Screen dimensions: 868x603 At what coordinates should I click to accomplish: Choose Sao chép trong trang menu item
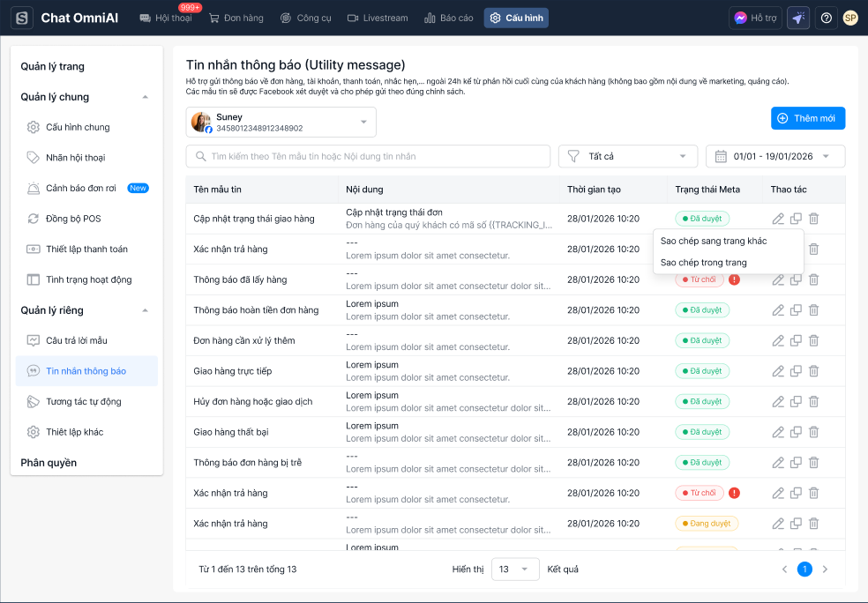point(703,263)
